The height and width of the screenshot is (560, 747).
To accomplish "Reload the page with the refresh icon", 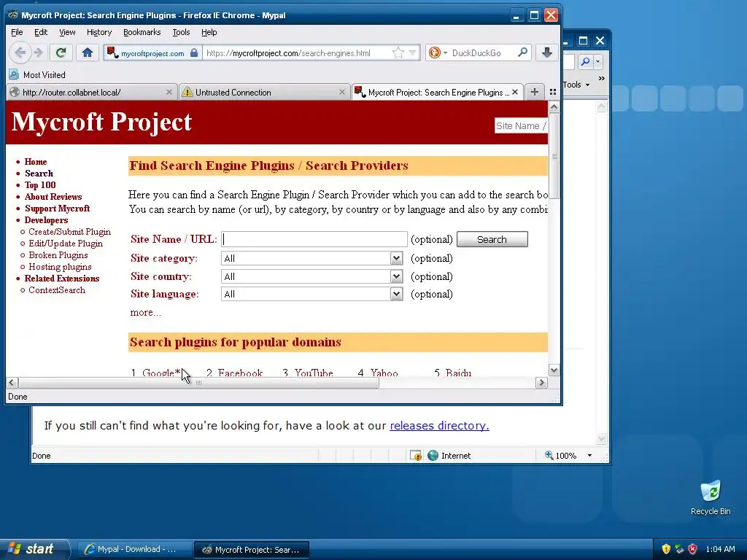I will [61, 52].
